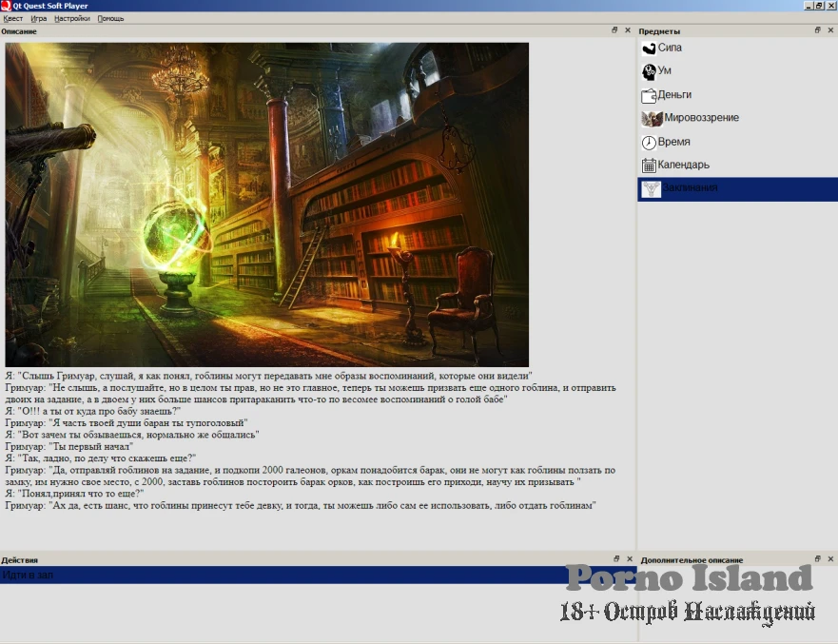Open the Помощь menu
The height and width of the screenshot is (644, 838).
coord(110,18)
